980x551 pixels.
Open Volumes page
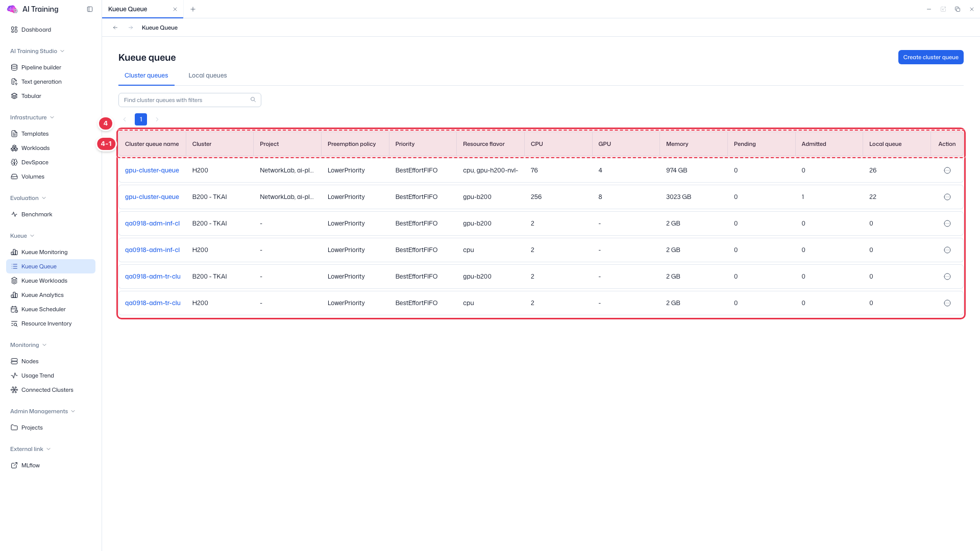click(x=51, y=177)
